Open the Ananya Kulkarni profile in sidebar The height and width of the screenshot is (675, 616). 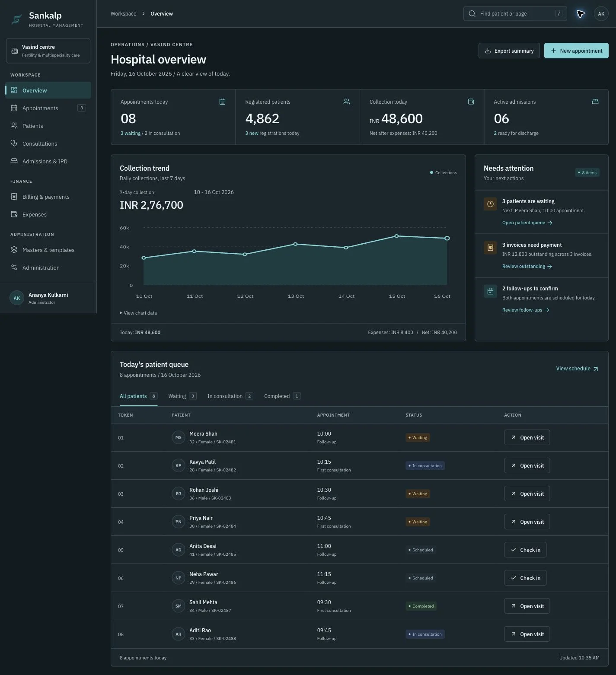point(48,298)
